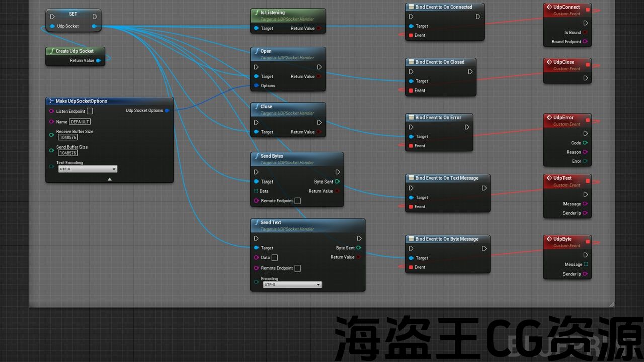
Task: Click the Options input pin on Open node
Action: tap(256, 86)
